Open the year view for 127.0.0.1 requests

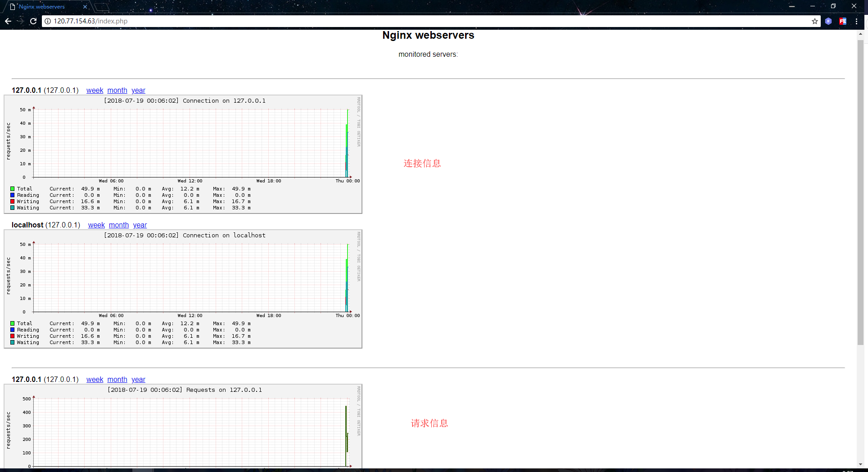click(138, 379)
